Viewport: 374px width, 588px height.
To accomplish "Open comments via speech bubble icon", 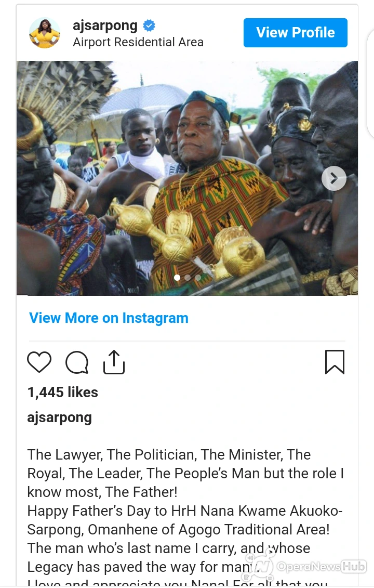I will pyautogui.click(x=77, y=362).
